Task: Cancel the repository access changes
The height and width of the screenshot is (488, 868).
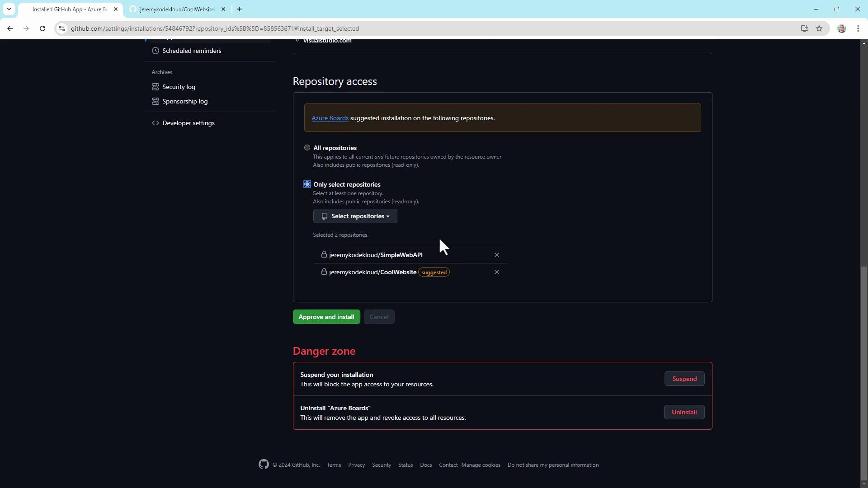Action: pyautogui.click(x=379, y=317)
